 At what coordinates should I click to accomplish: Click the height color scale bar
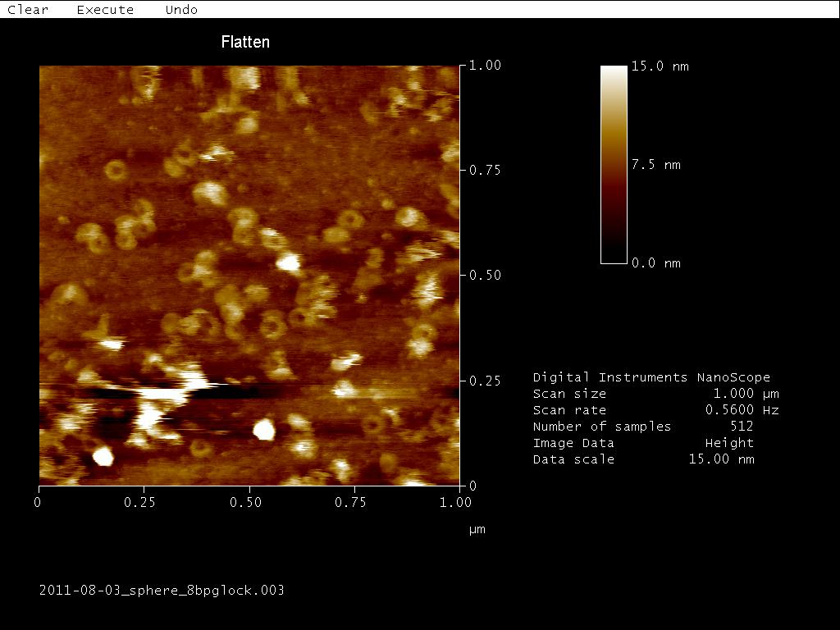pyautogui.click(x=614, y=164)
